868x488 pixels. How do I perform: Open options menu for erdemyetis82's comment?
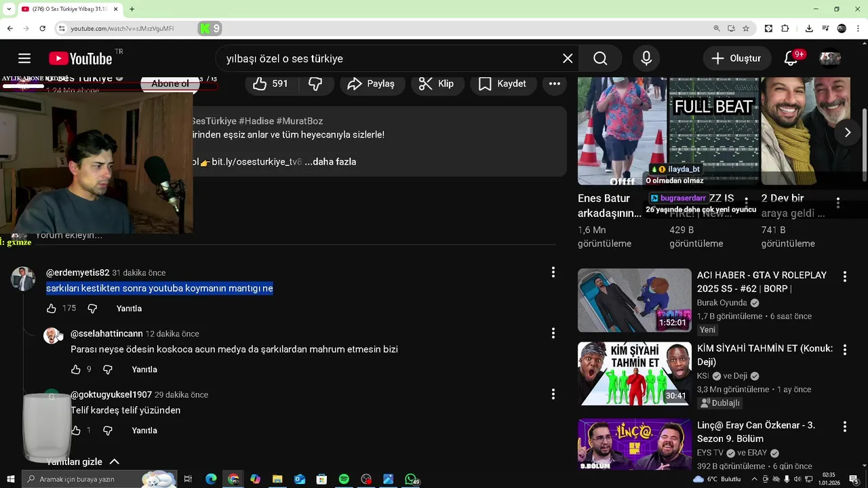pyautogui.click(x=553, y=272)
